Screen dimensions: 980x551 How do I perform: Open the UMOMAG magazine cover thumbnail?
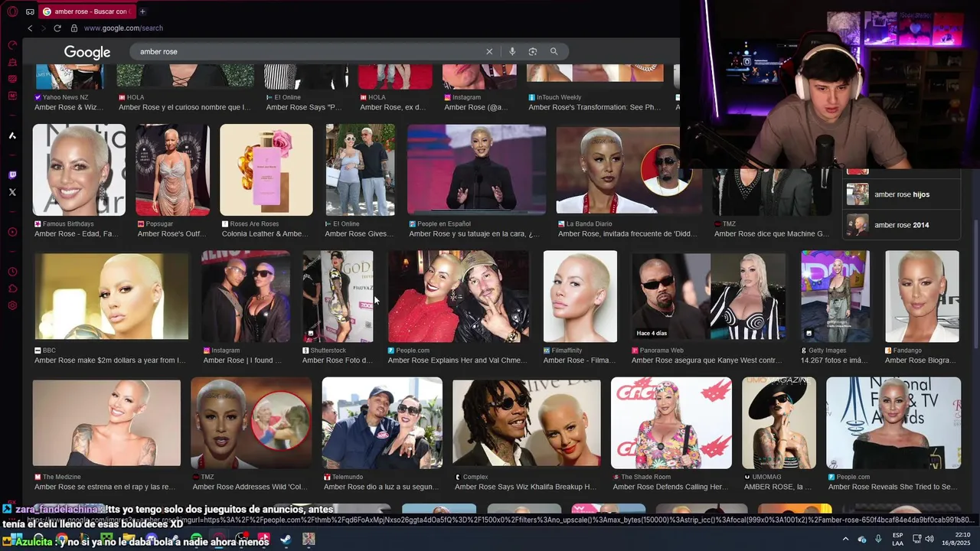(x=779, y=423)
